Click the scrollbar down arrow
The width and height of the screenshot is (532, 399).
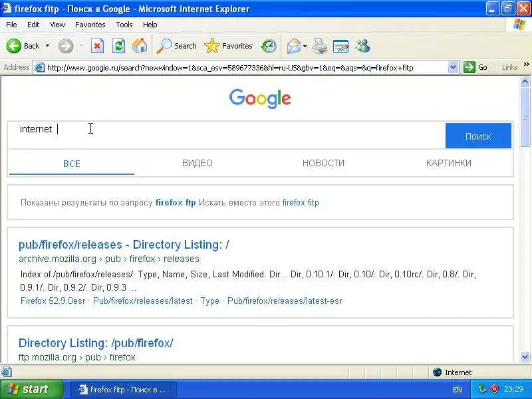point(525,356)
